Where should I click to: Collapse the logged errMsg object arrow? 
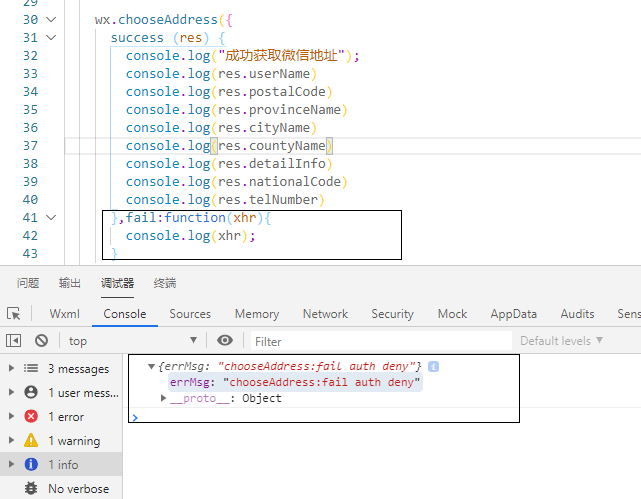[151, 366]
